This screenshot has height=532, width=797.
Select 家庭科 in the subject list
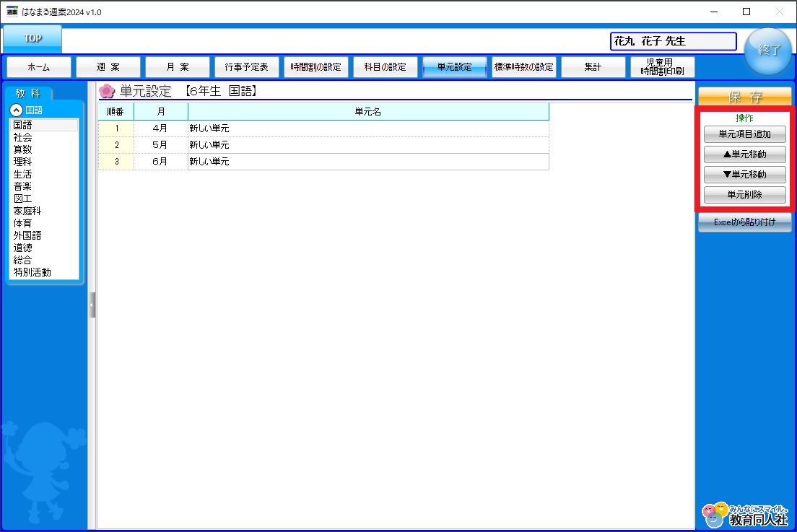click(x=44, y=211)
